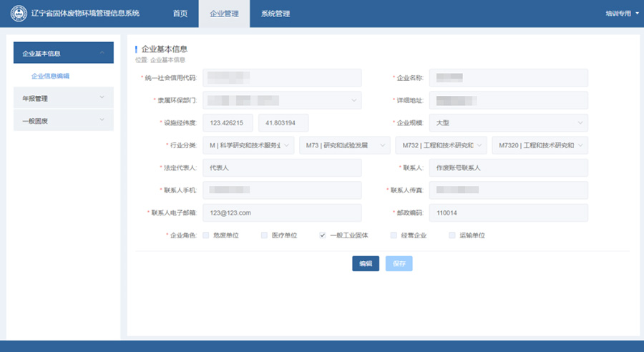Switch to the 企业管理 tab
Viewport: 644px width, 352px height.
click(224, 14)
